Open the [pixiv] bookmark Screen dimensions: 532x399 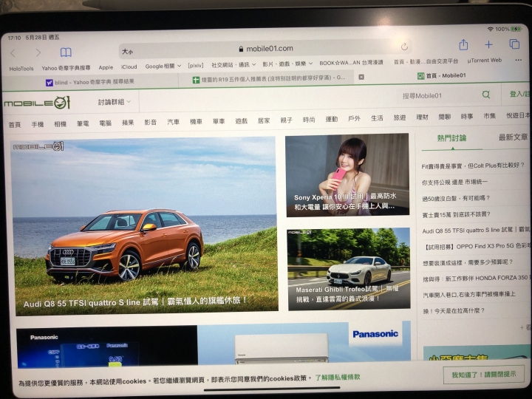(196, 66)
